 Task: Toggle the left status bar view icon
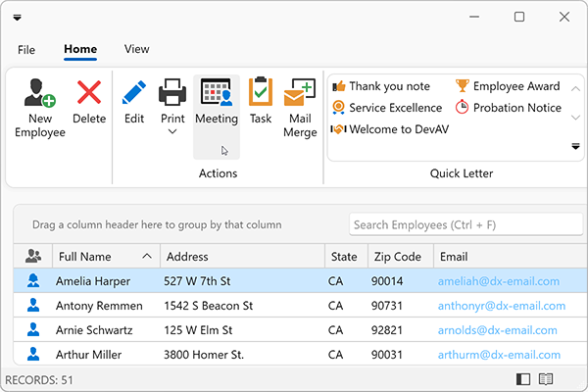coord(523,379)
